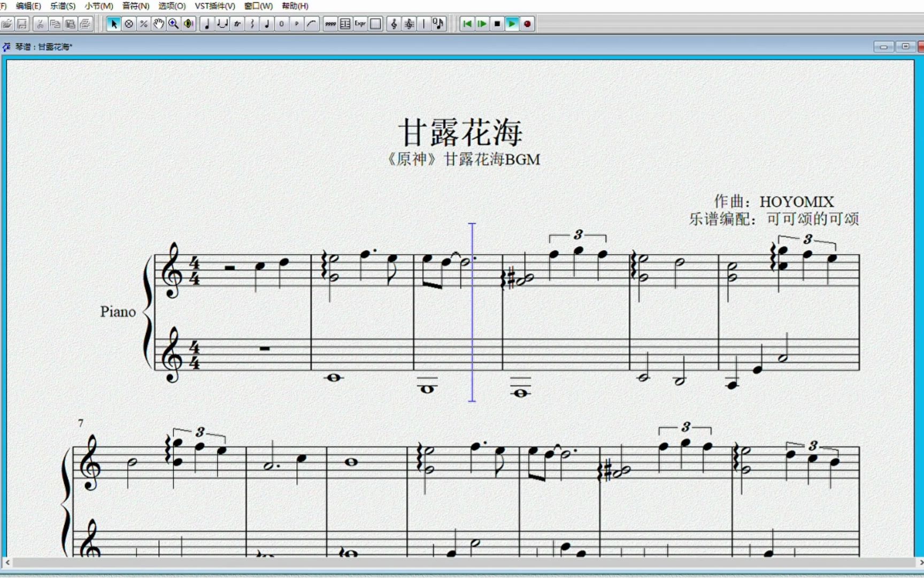924x578 pixels.
Task: Click the subtitle 《原神》甘露花海BGM
Action: 463,159
